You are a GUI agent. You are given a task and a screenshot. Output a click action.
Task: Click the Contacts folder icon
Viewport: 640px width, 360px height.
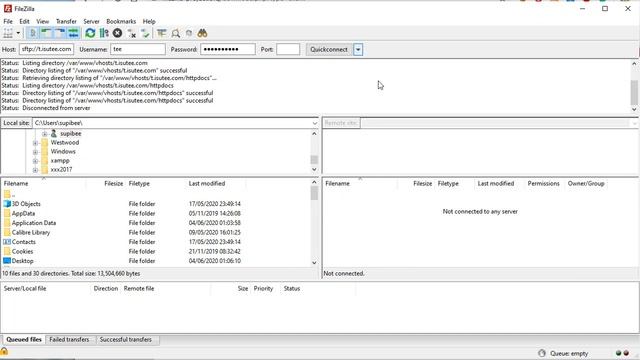tap(7, 242)
